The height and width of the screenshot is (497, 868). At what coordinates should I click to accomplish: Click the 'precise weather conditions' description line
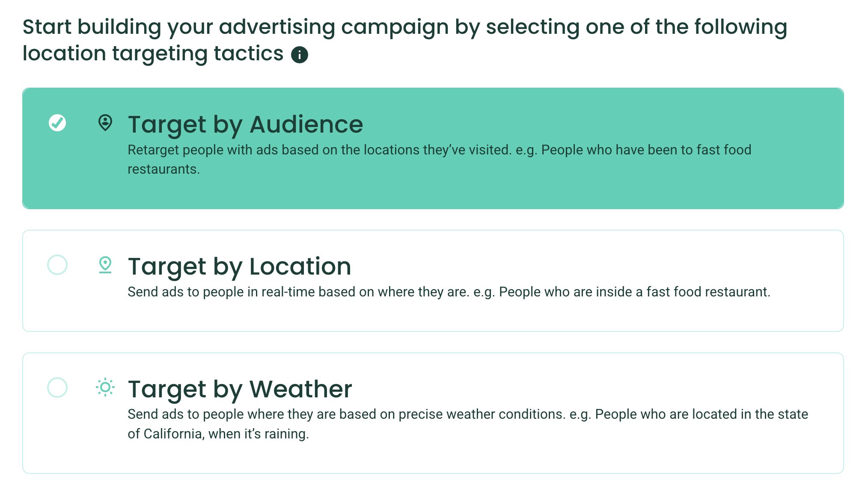click(467, 414)
